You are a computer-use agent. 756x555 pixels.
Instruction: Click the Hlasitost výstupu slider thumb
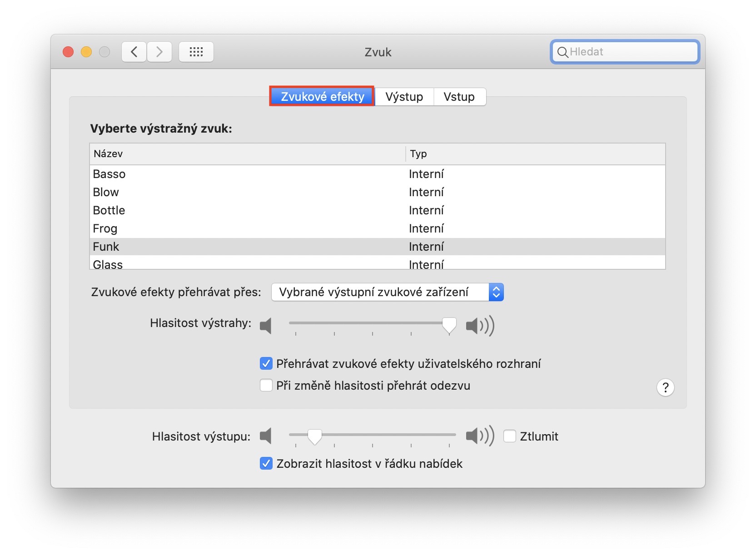tap(314, 436)
